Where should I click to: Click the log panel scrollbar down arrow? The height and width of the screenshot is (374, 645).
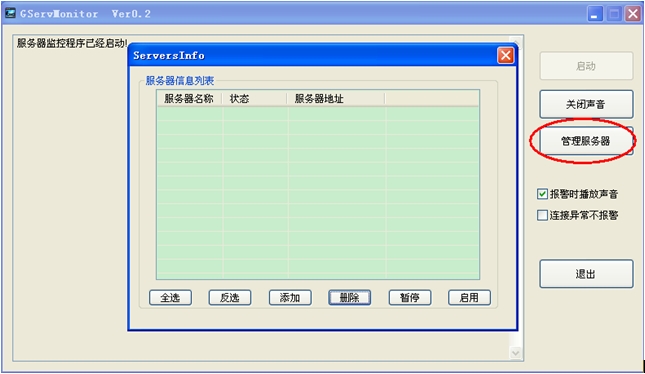pyautogui.click(x=515, y=353)
